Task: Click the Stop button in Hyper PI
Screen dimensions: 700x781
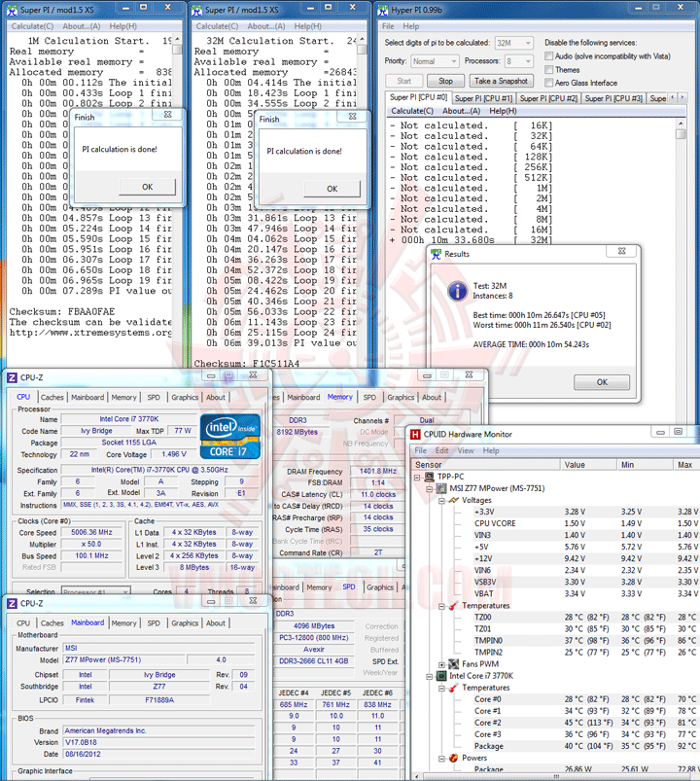Action: pyautogui.click(x=445, y=81)
